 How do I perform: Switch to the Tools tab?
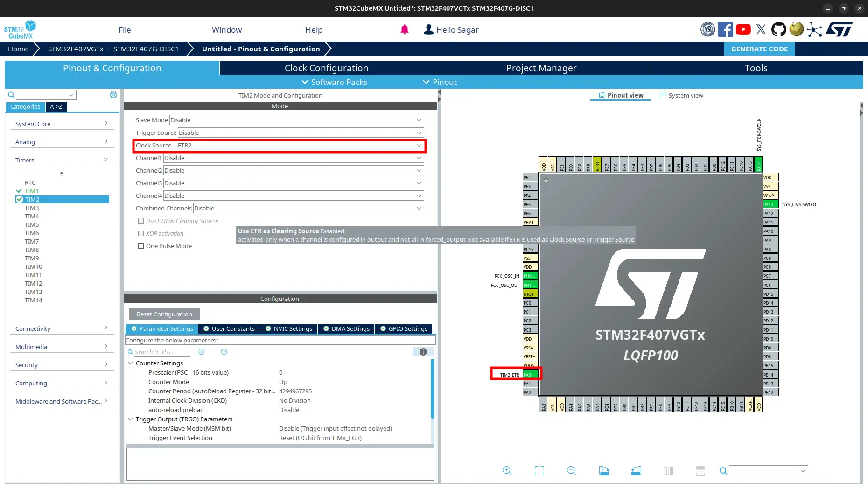[756, 68]
